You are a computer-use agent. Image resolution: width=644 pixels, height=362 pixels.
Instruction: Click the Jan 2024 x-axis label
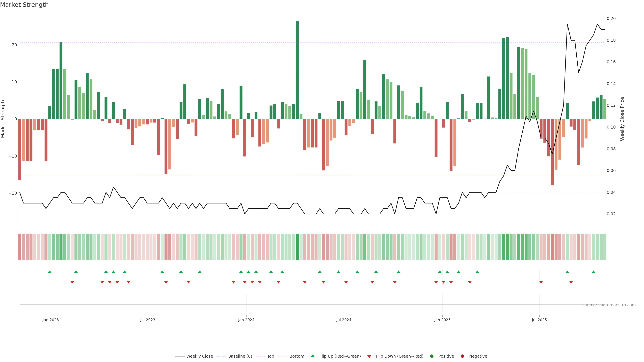pyautogui.click(x=246, y=320)
